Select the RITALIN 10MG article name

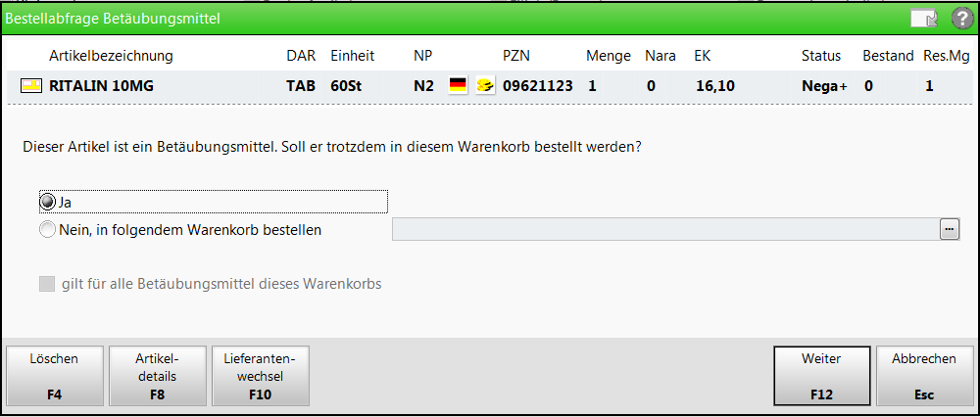[101, 86]
